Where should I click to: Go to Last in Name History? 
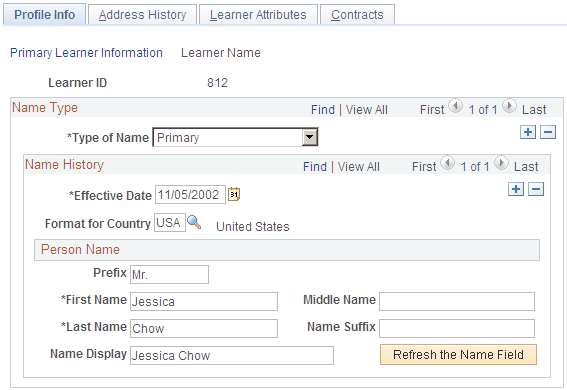coord(526,167)
